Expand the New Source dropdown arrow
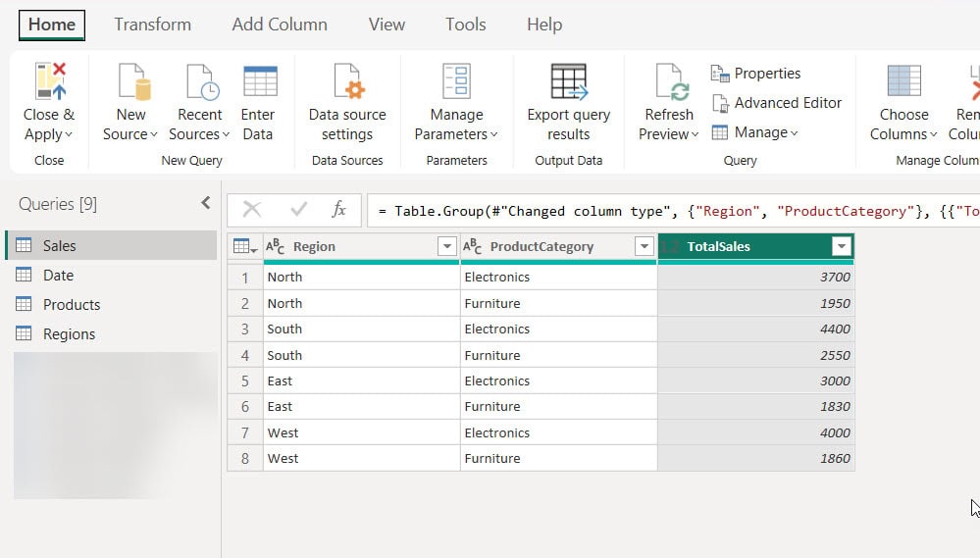This screenshot has height=558, width=980. coord(154,134)
